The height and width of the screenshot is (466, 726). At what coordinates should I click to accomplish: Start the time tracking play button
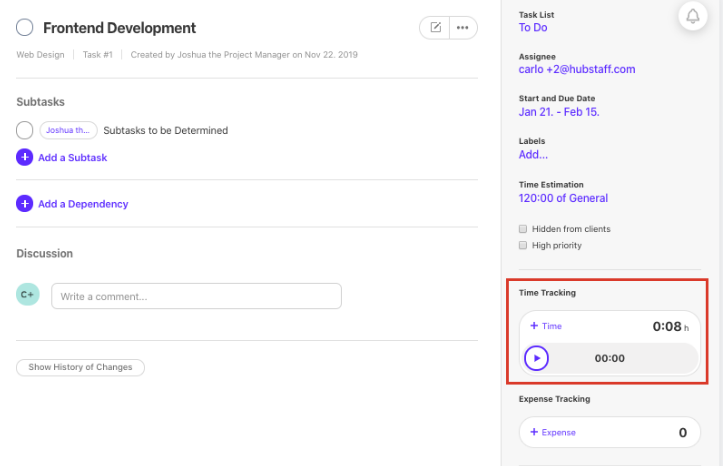tap(537, 358)
